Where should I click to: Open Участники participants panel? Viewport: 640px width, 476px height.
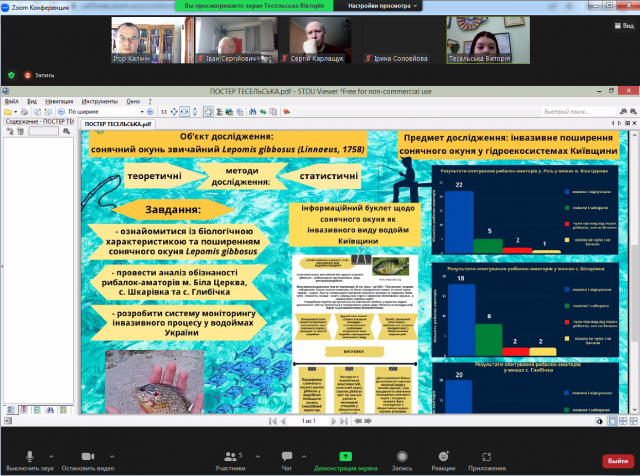(x=230, y=454)
